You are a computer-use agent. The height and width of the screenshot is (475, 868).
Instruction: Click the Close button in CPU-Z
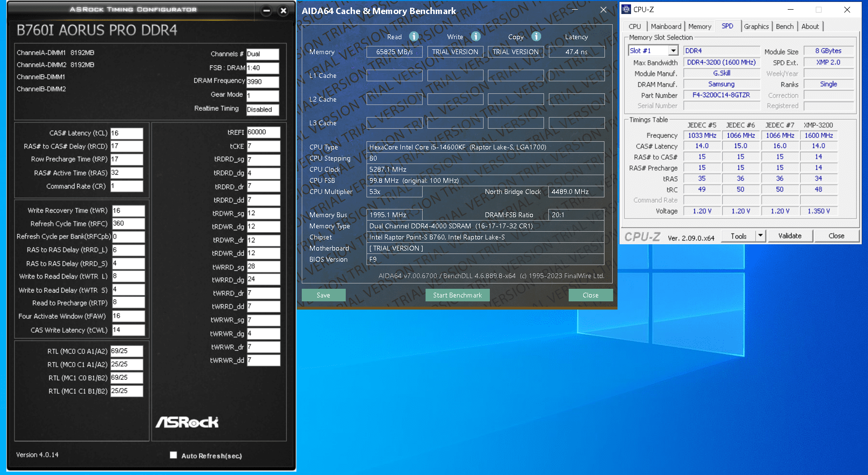(836, 236)
